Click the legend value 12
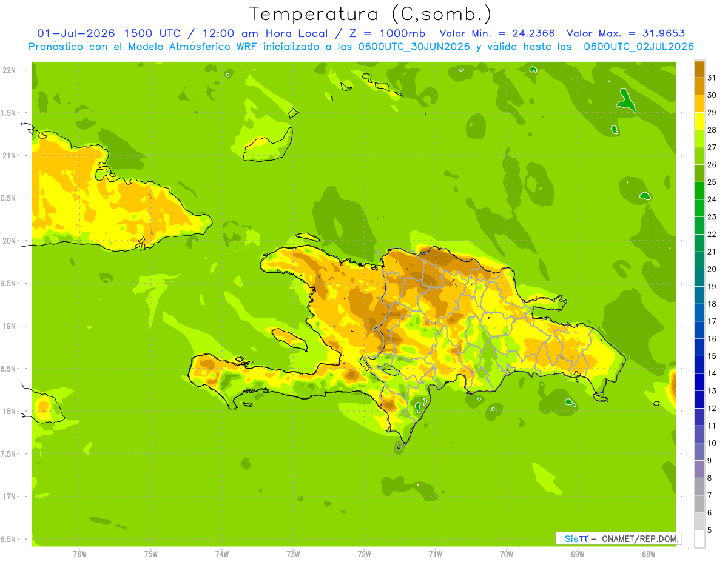This screenshot has width=728, height=562. pos(712,409)
